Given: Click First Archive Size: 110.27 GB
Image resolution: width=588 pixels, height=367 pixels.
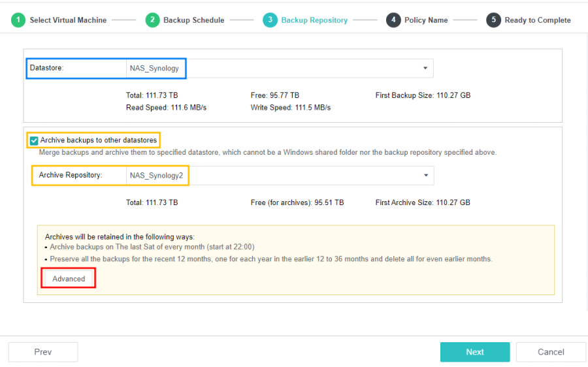Looking at the screenshot, I should coord(423,202).
